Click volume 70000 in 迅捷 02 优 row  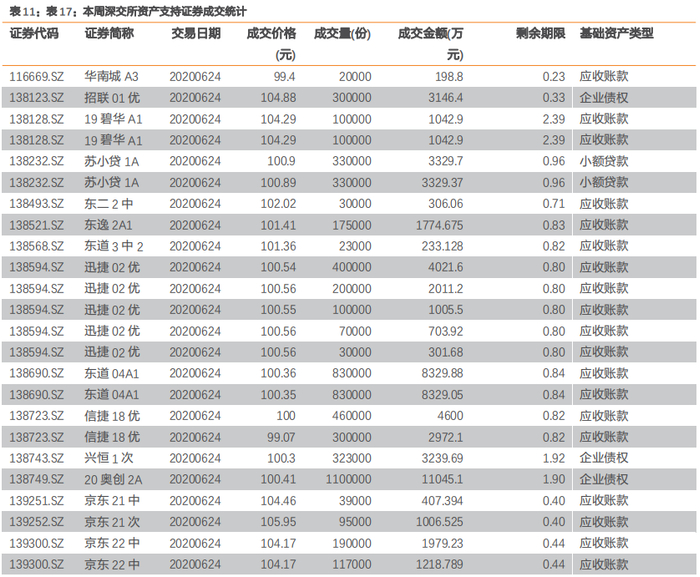coord(355,331)
